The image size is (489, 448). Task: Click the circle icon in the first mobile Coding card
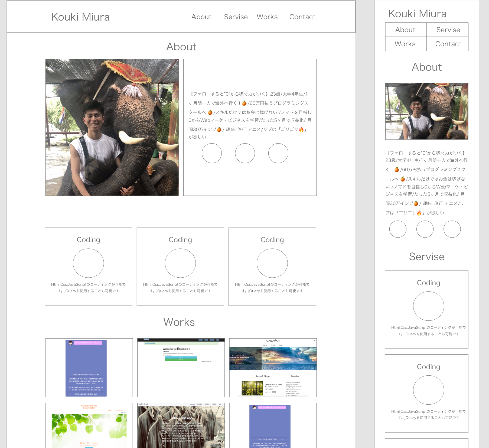coord(428,306)
